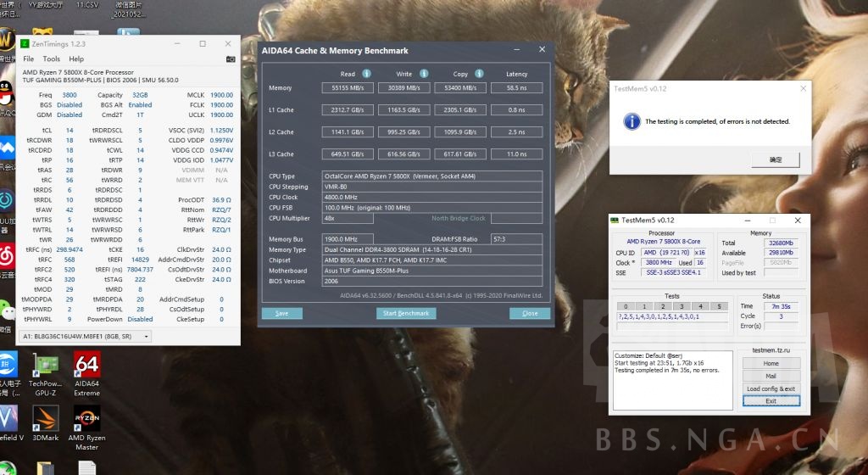This screenshot has width=868, height=475.
Task: Open TechPowerUp GPU-Z desktop shortcut
Action: coord(44,374)
